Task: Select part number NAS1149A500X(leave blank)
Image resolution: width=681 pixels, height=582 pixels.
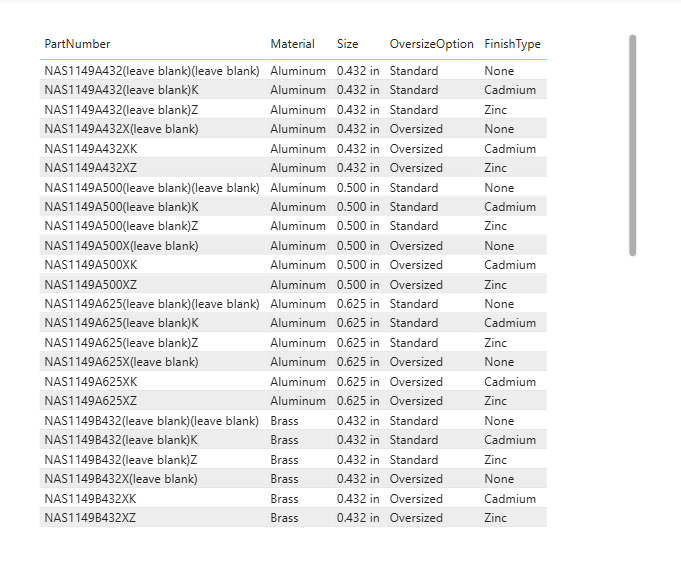Action: tap(121, 246)
